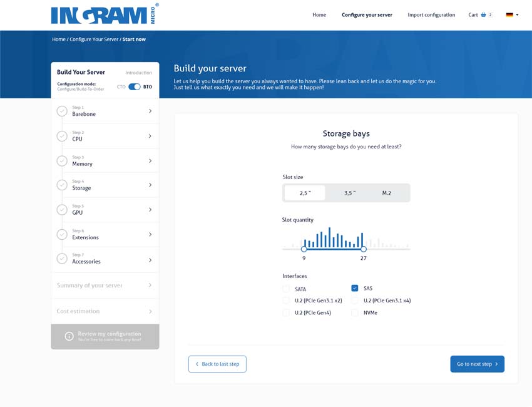Viewport: 532px width, 407px height.
Task: Click the German flag language icon
Action: coord(509,15)
